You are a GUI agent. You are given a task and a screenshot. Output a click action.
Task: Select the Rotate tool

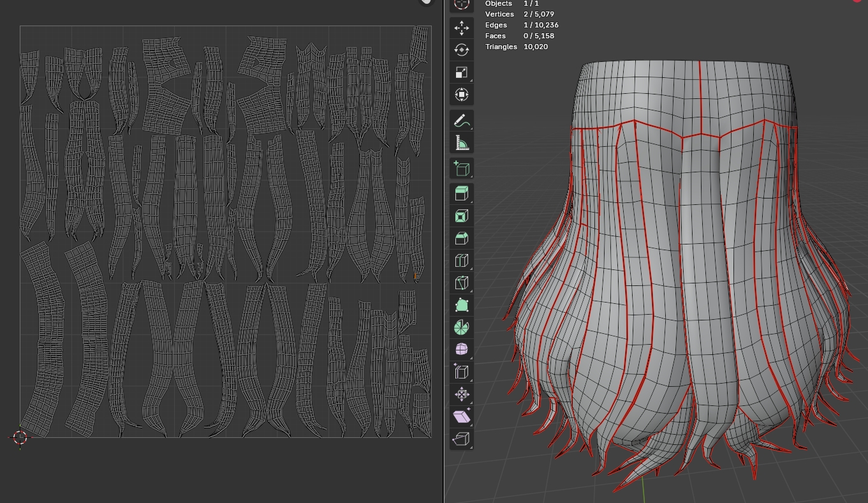[x=461, y=50]
